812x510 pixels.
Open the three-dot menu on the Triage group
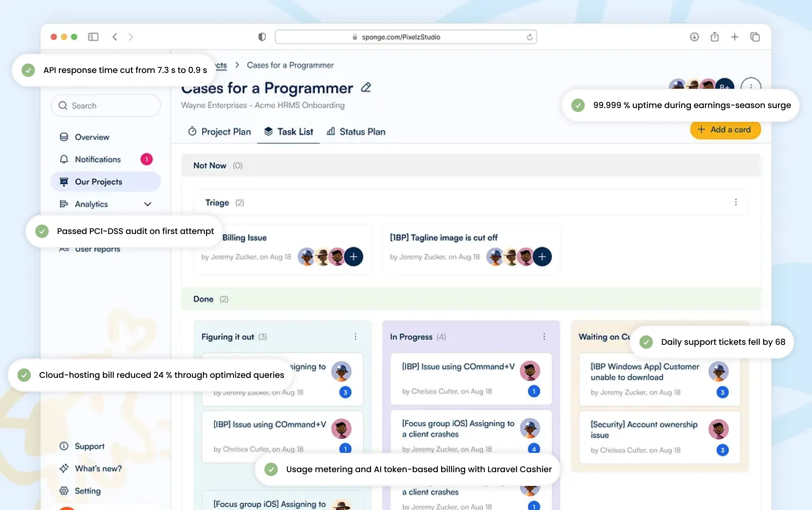pos(736,202)
